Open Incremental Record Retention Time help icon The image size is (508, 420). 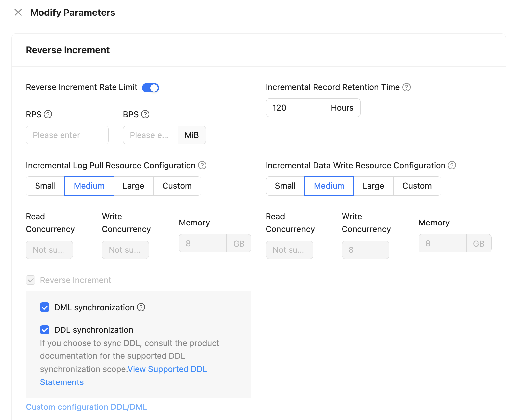point(407,87)
